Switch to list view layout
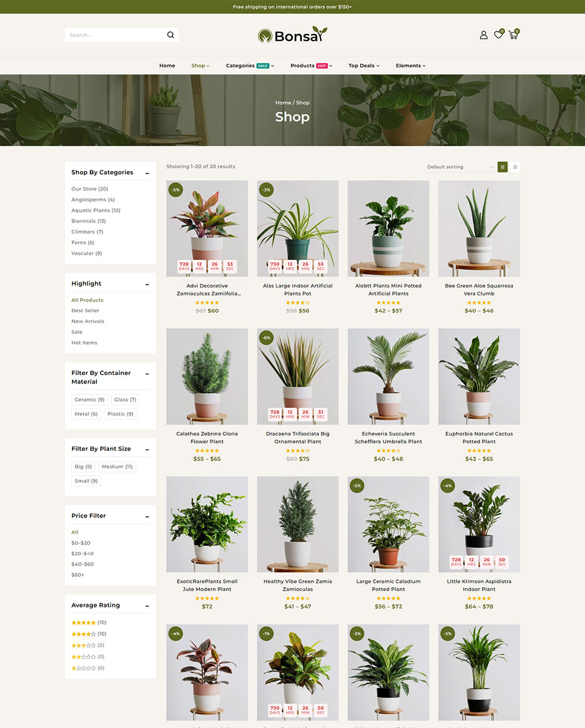Screen dimensions: 585x728 pos(515,167)
